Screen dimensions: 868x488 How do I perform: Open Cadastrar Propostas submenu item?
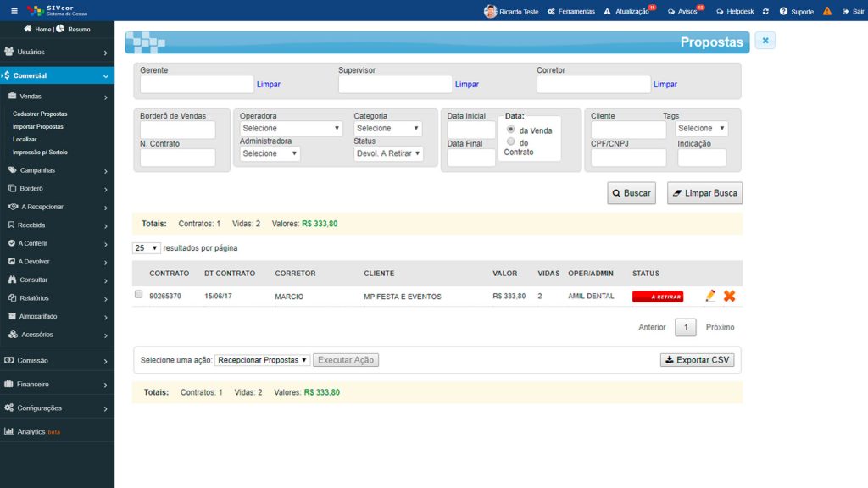40,114
